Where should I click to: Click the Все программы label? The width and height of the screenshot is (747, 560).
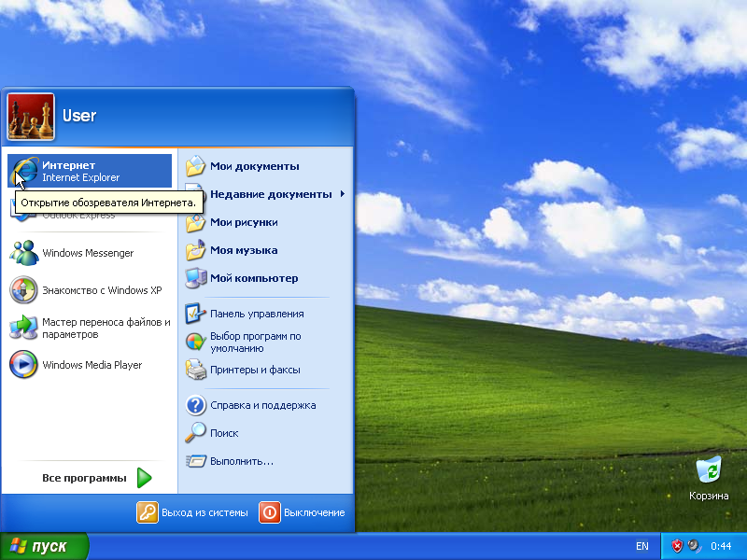pos(84,478)
